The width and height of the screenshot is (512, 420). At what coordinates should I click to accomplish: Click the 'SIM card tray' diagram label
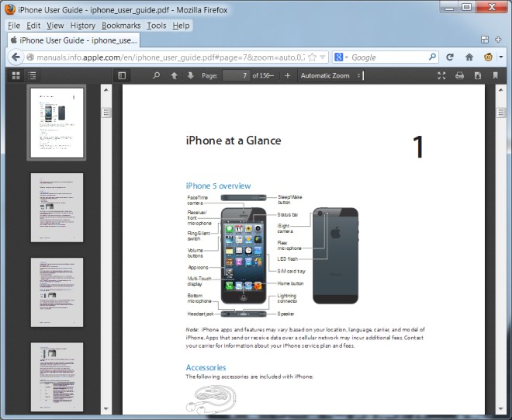coord(291,271)
